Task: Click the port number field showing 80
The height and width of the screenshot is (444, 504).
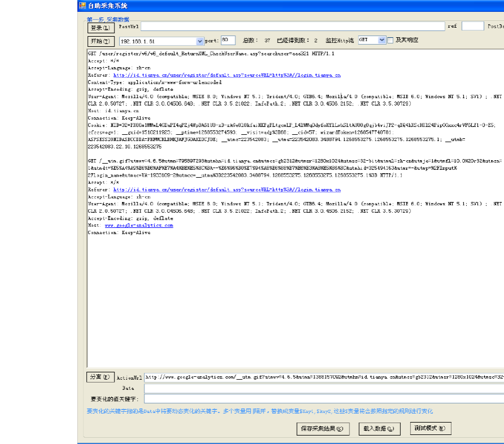Action: [x=228, y=41]
